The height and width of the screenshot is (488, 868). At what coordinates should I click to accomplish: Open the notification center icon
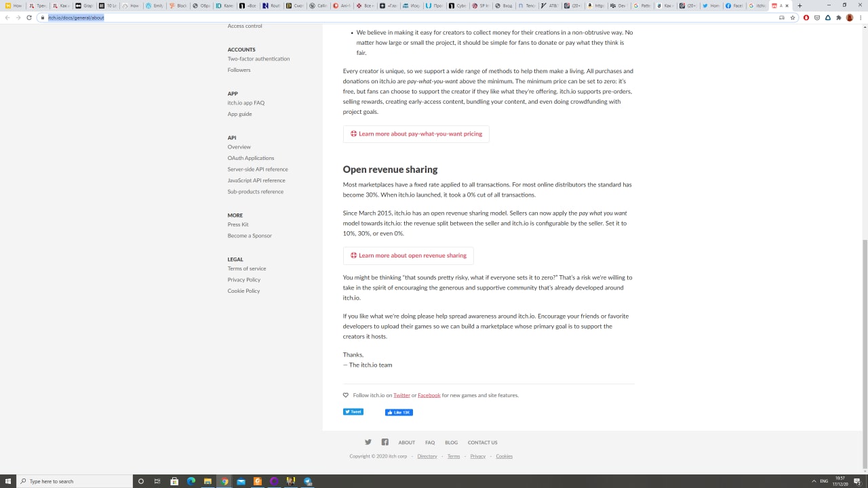click(x=857, y=481)
